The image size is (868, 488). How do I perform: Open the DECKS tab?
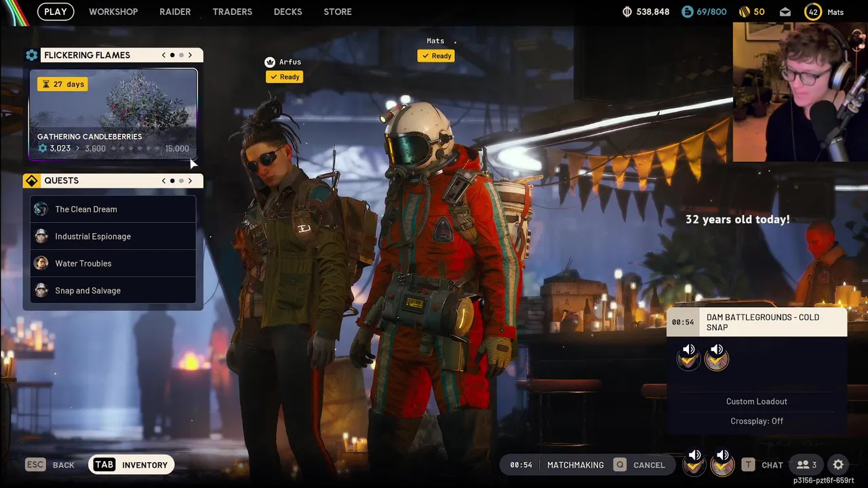(288, 12)
